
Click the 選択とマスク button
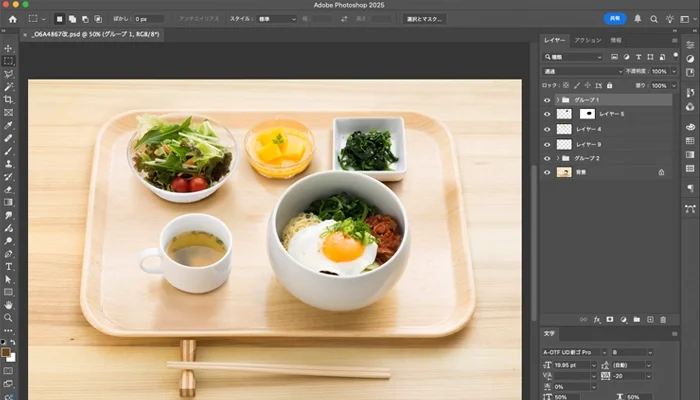(425, 19)
